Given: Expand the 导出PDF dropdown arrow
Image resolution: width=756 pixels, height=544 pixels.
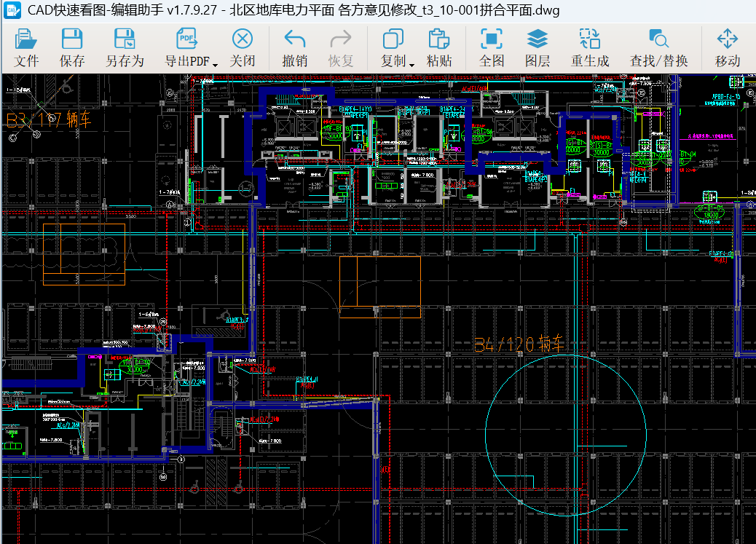Looking at the screenshot, I should 216,64.
